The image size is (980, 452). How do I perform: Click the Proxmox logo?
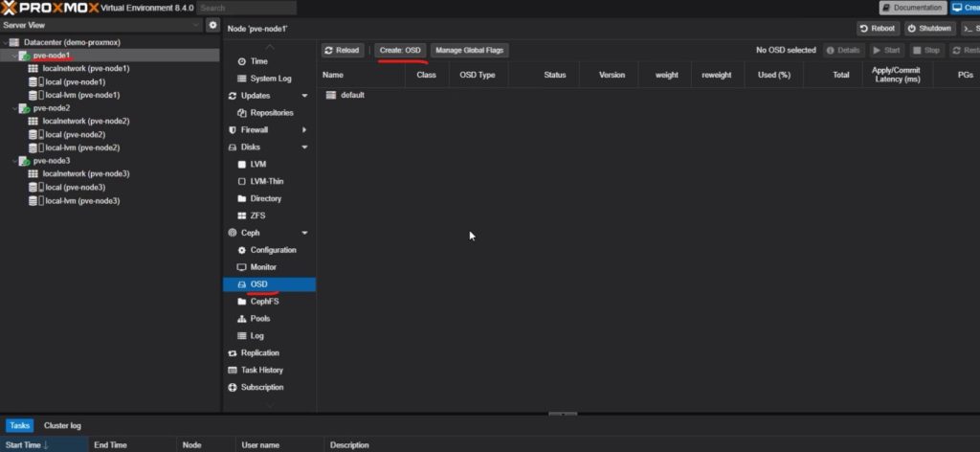click(50, 8)
